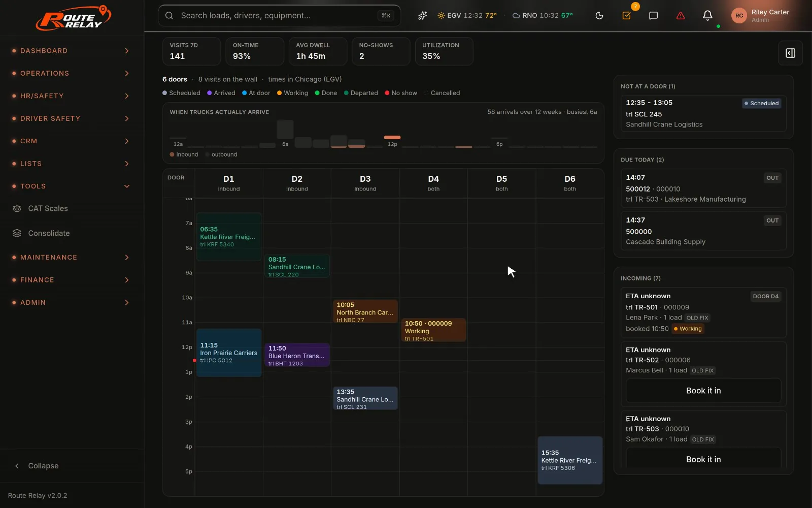This screenshot has height=508, width=812.
Task: Click the EGV sun weather icon
Action: click(441, 16)
